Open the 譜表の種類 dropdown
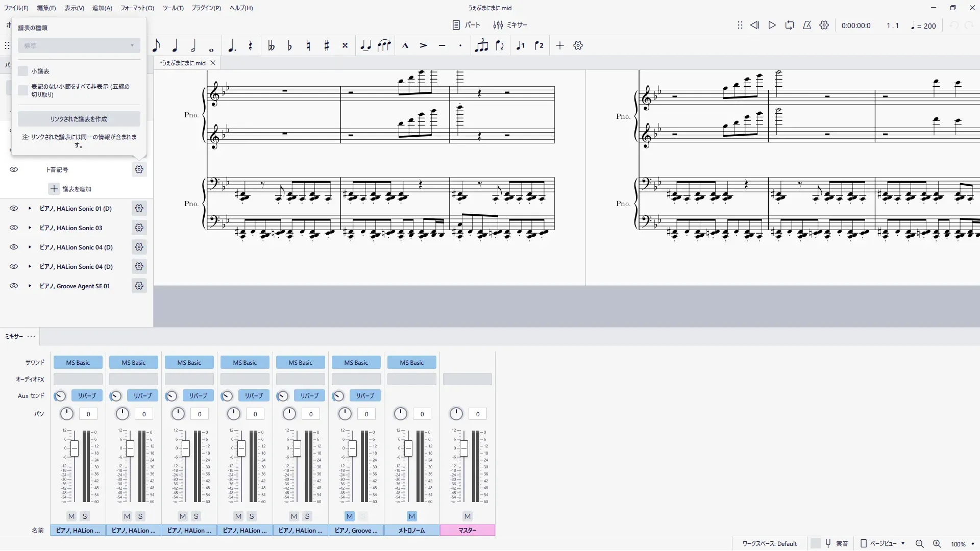The height and width of the screenshot is (551, 980). pos(79,45)
